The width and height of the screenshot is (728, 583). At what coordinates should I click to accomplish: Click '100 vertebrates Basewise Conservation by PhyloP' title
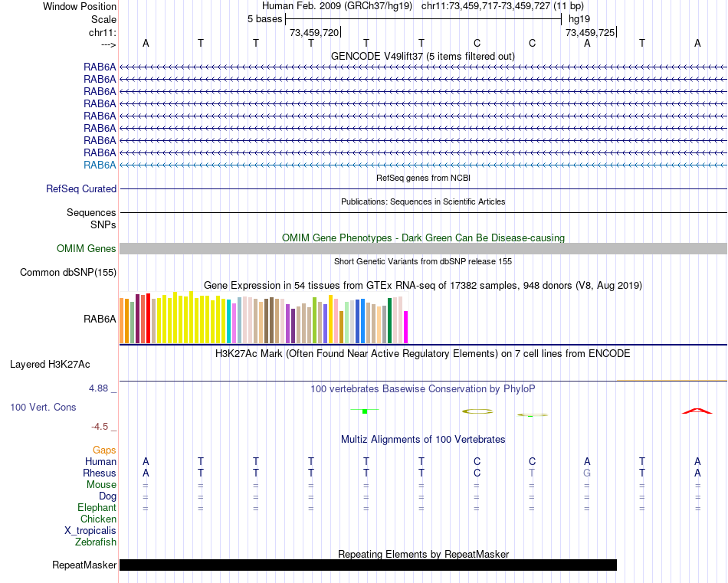point(423,389)
